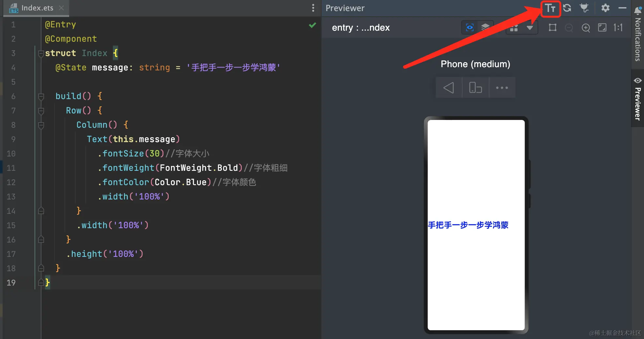
Task: Click line number 5 in the gutter
Action: point(13,82)
